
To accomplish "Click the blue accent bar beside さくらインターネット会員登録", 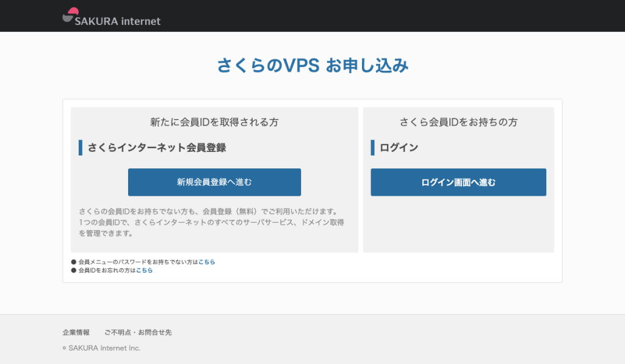I will [81, 148].
